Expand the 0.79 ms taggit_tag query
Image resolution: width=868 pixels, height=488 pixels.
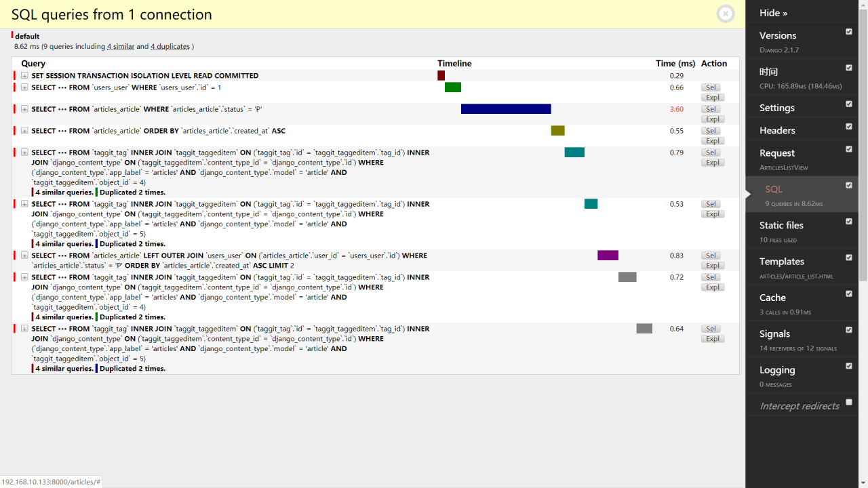coord(24,152)
